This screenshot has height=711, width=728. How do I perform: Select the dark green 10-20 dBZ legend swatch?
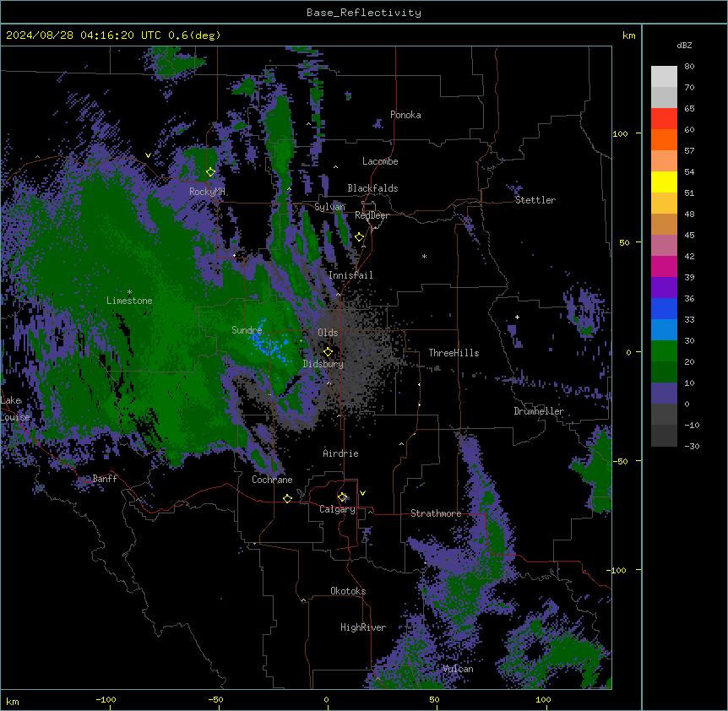[664, 372]
